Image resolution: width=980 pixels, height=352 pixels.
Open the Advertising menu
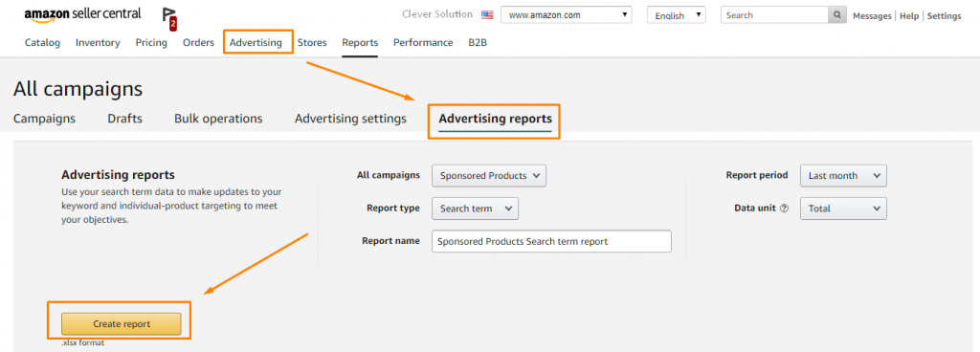pyautogui.click(x=256, y=42)
